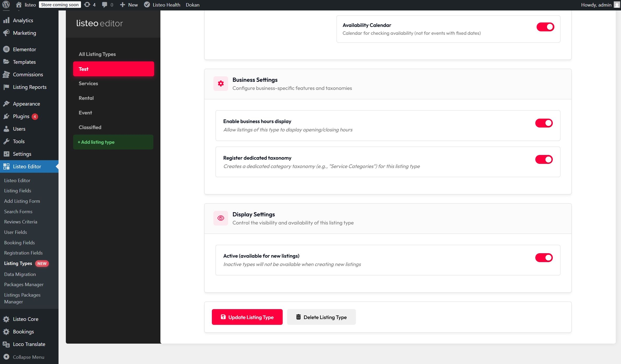Turn off Register dedicated taxonomy

pos(544,159)
